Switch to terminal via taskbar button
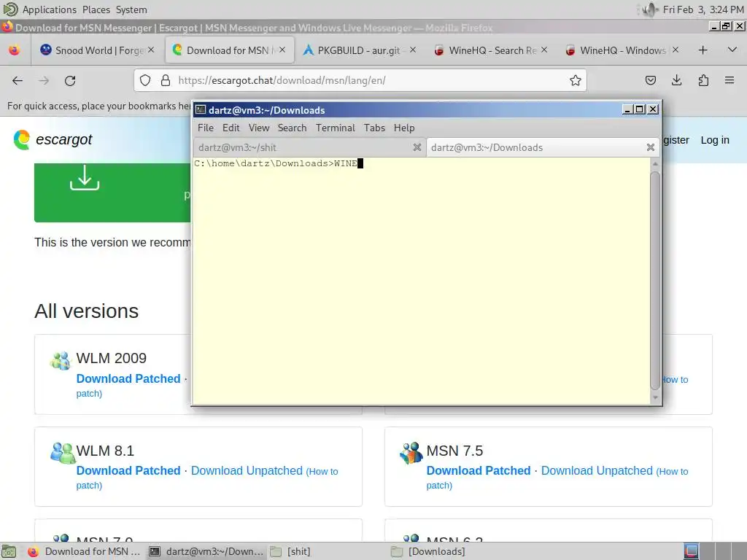This screenshot has width=747, height=560. [206, 551]
